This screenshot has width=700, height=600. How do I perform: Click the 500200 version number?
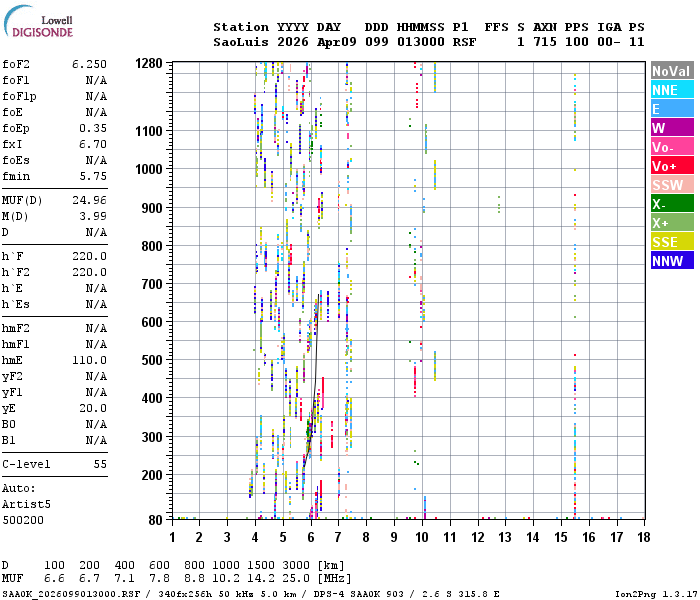click(x=23, y=520)
